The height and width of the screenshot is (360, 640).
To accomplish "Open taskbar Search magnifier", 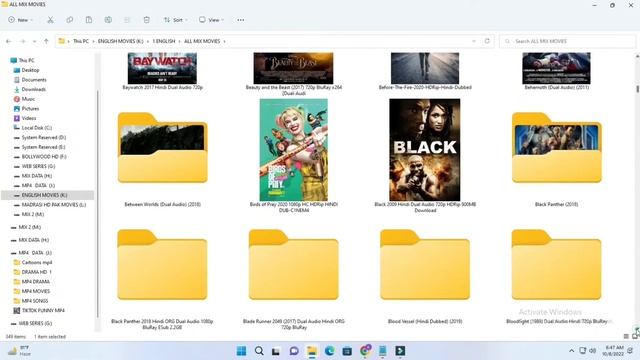I will pos(259,351).
